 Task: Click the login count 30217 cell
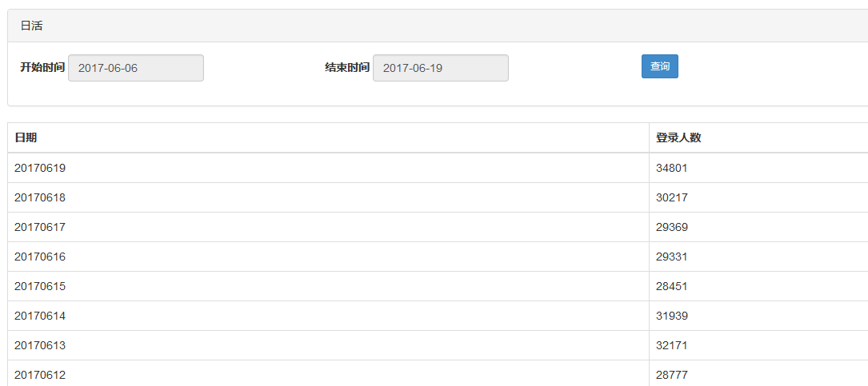(672, 197)
